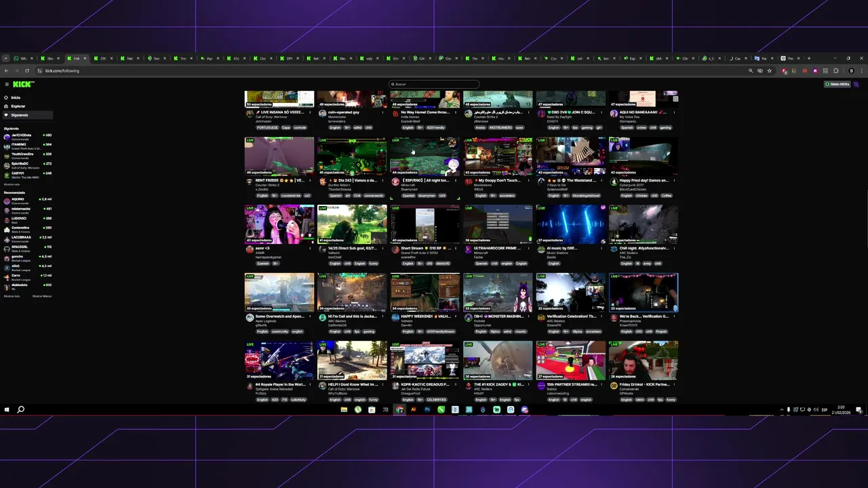This screenshot has height=488, width=868.
Task: Click CARYO1 avatar in the sidebar
Action: [7, 174]
